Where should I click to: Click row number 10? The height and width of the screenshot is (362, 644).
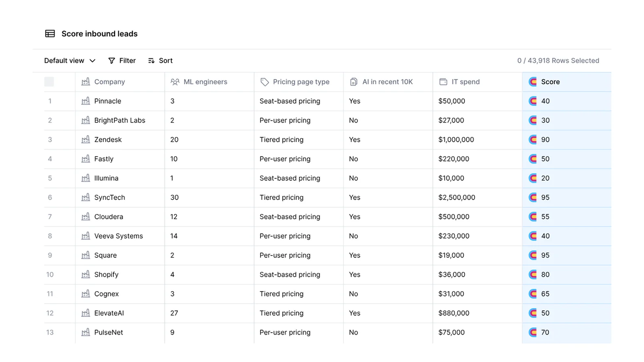[x=50, y=275]
